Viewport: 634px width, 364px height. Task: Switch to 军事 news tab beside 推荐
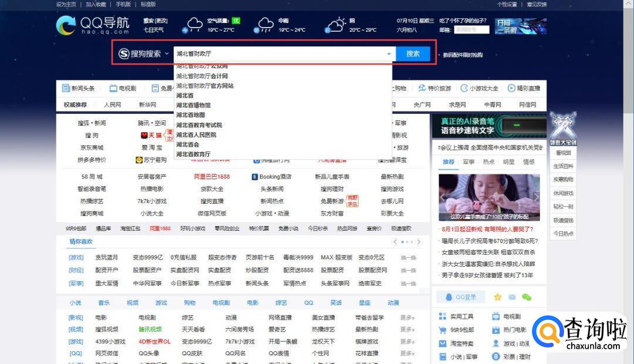point(468,162)
